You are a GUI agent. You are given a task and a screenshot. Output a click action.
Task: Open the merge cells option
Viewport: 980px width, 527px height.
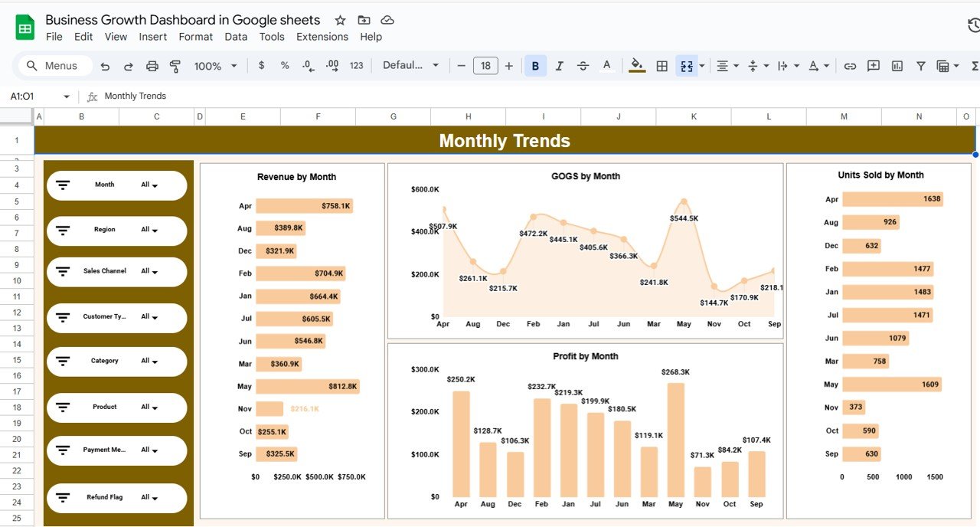pos(687,66)
